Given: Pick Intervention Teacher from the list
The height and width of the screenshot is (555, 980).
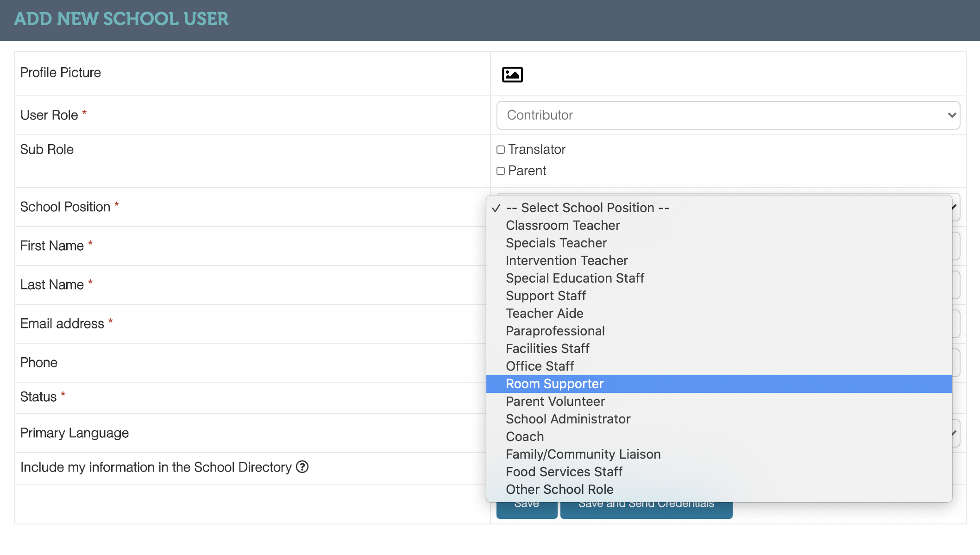Looking at the screenshot, I should pyautogui.click(x=566, y=261).
